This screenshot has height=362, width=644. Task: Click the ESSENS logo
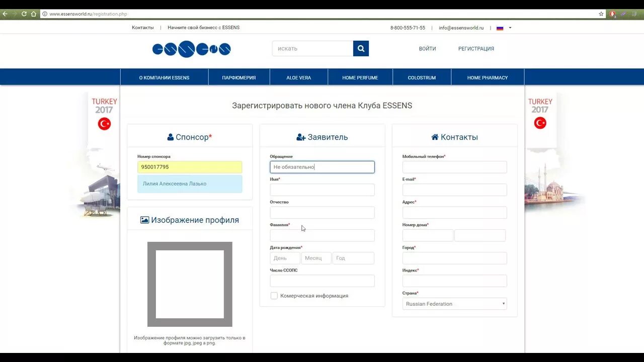pyautogui.click(x=192, y=49)
